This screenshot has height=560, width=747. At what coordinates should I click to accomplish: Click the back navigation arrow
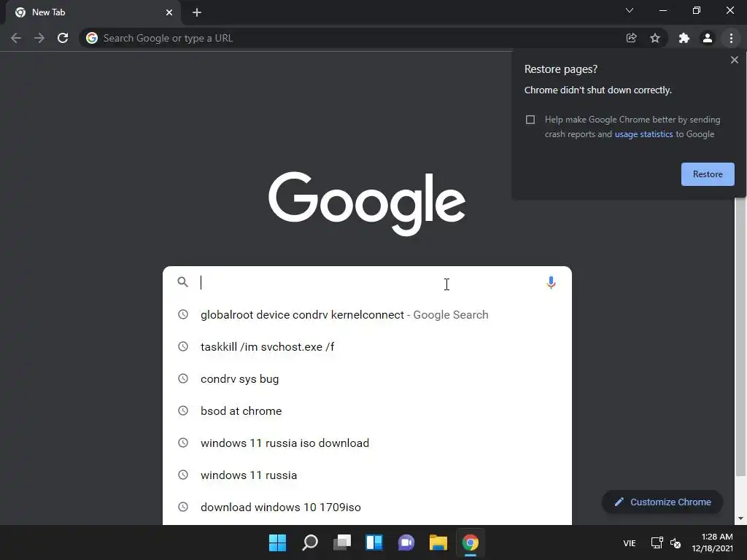[16, 38]
